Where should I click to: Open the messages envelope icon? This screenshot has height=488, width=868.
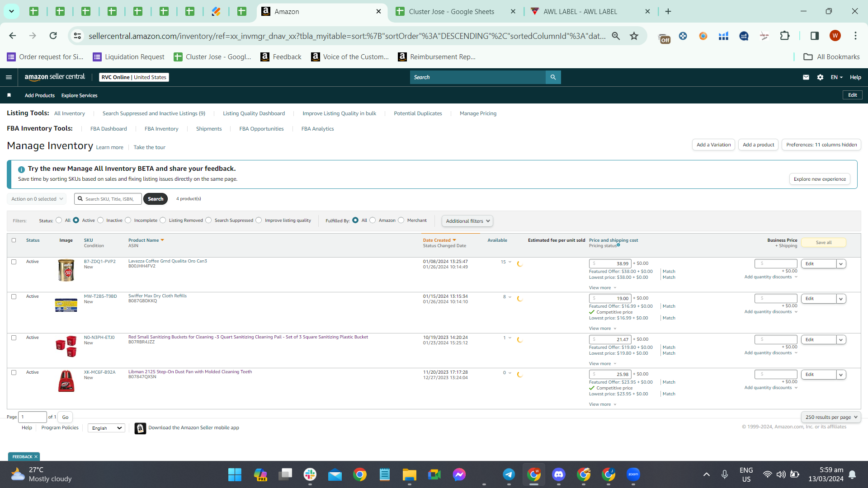pyautogui.click(x=806, y=77)
